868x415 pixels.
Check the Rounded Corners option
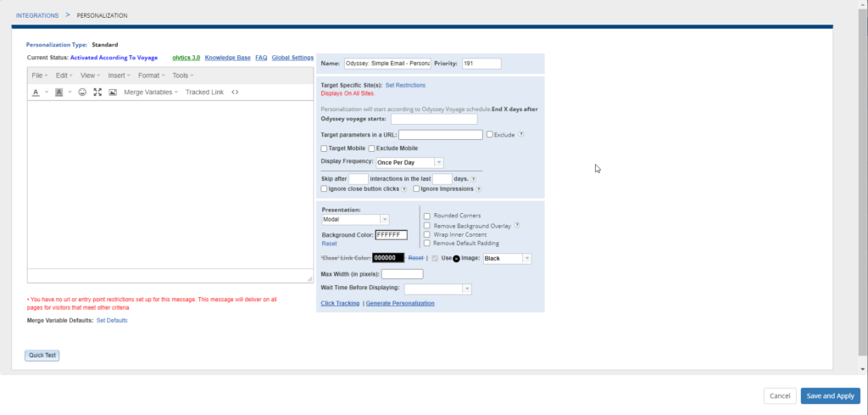pyautogui.click(x=427, y=216)
